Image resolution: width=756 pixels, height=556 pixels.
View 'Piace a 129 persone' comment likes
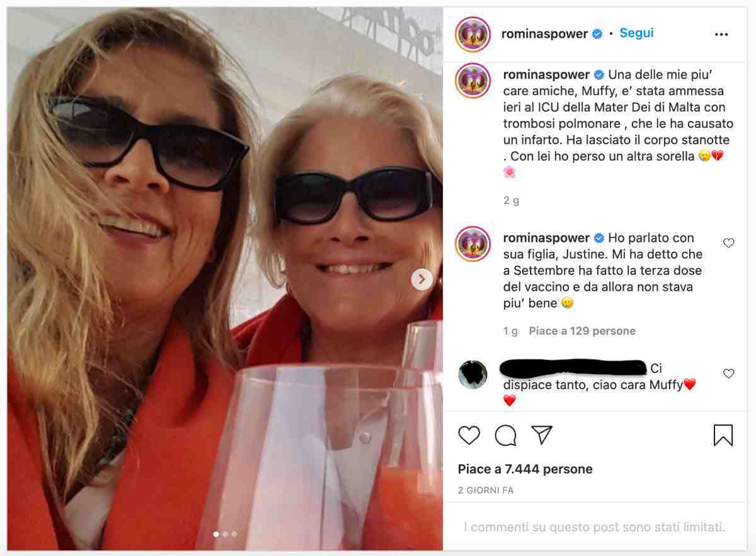click(x=582, y=331)
